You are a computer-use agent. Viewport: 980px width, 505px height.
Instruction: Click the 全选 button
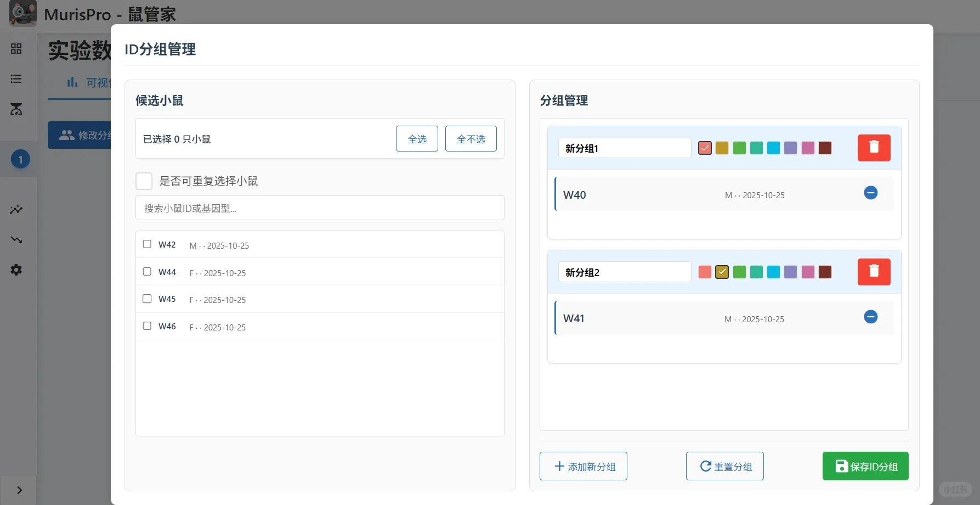point(417,139)
